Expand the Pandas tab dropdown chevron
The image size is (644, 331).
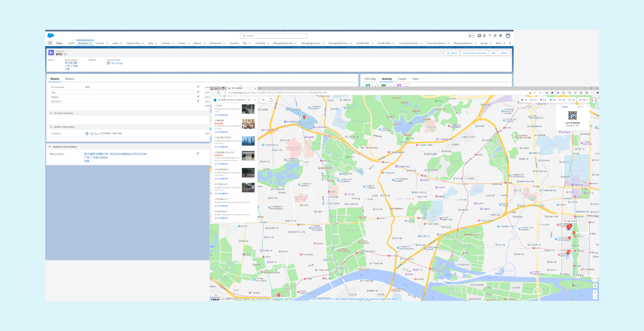490,43
